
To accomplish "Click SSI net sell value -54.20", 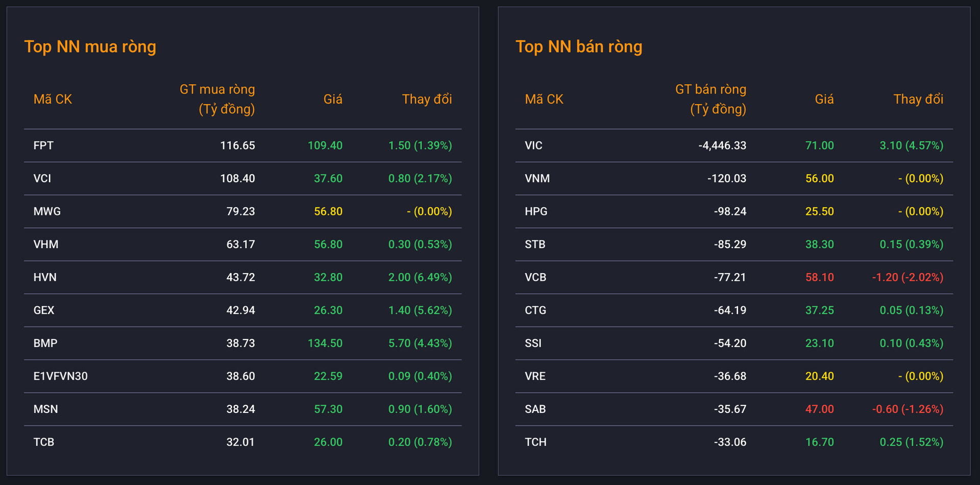I will pos(730,343).
